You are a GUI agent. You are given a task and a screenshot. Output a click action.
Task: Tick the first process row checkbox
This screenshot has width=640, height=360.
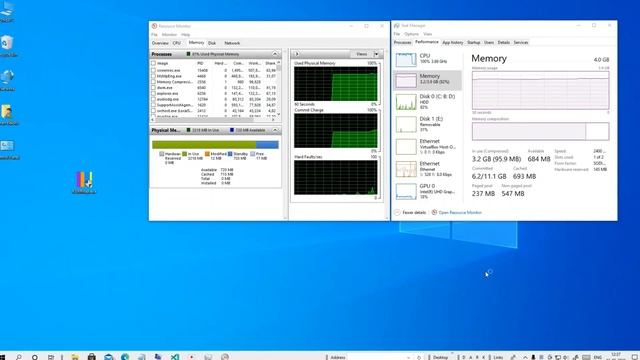coord(153,70)
